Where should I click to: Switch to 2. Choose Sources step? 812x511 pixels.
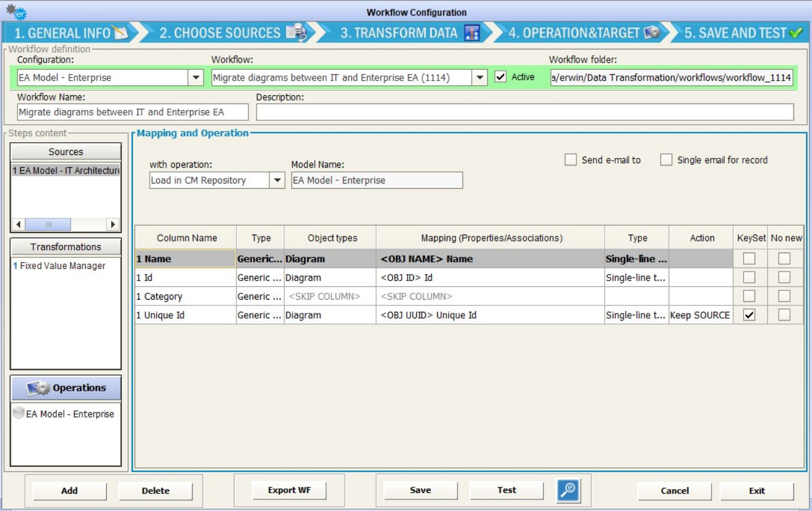(x=220, y=33)
